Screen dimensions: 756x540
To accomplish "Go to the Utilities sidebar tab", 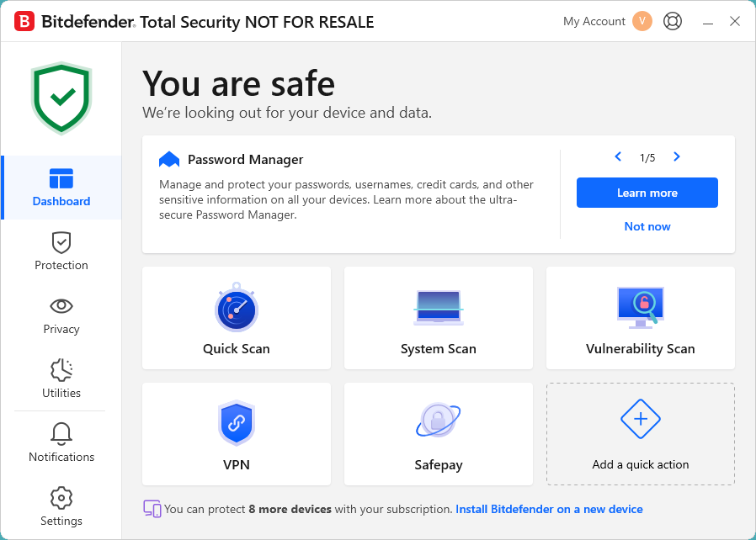I will click(61, 379).
